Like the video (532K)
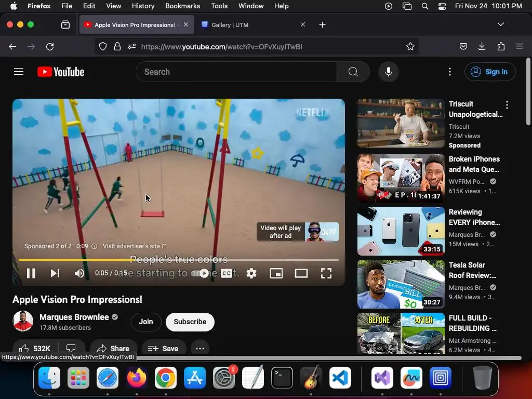The image size is (532, 399). (x=35, y=348)
